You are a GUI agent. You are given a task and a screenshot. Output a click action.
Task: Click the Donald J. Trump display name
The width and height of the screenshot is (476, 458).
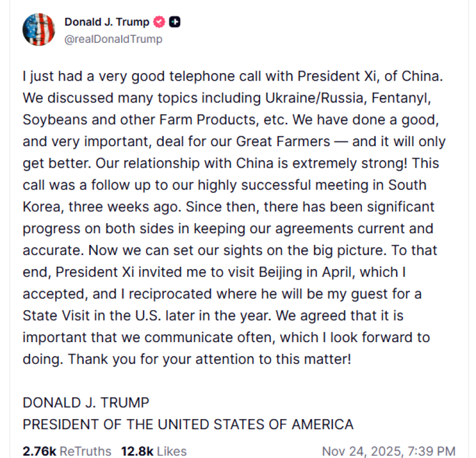[107, 22]
